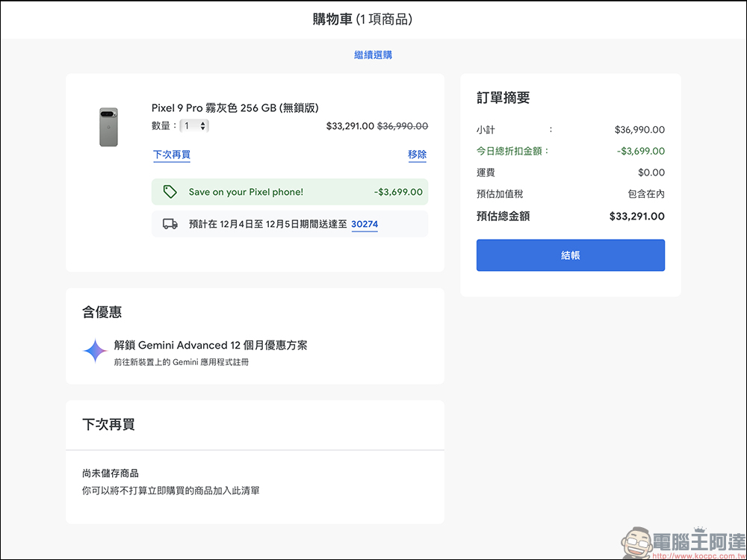747x560 pixels.
Task: Remove Pixel 9 Pro using the 移除 link
Action: click(418, 155)
